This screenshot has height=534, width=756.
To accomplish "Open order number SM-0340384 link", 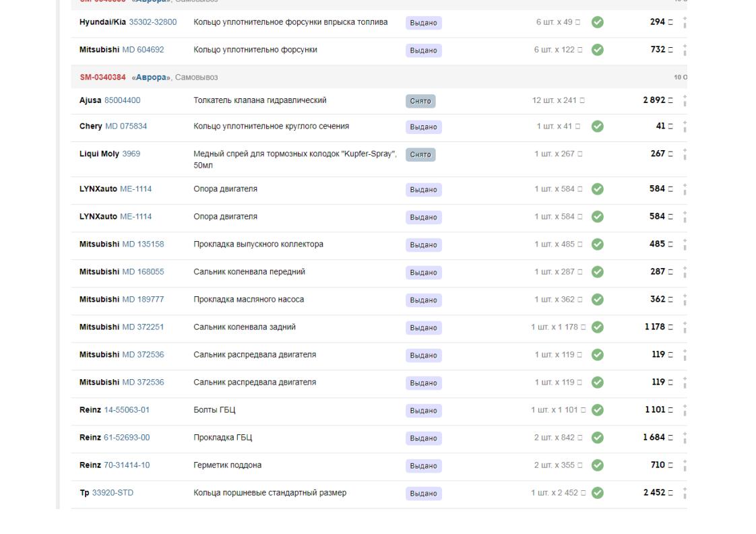I will coord(102,77).
